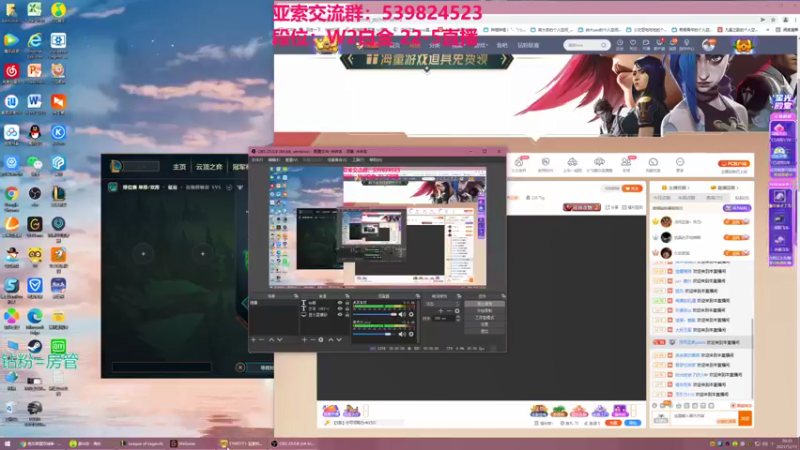Viewport: 800px width, 450px height.
Task: Click the 开始录制 start recording button
Action: point(484,311)
